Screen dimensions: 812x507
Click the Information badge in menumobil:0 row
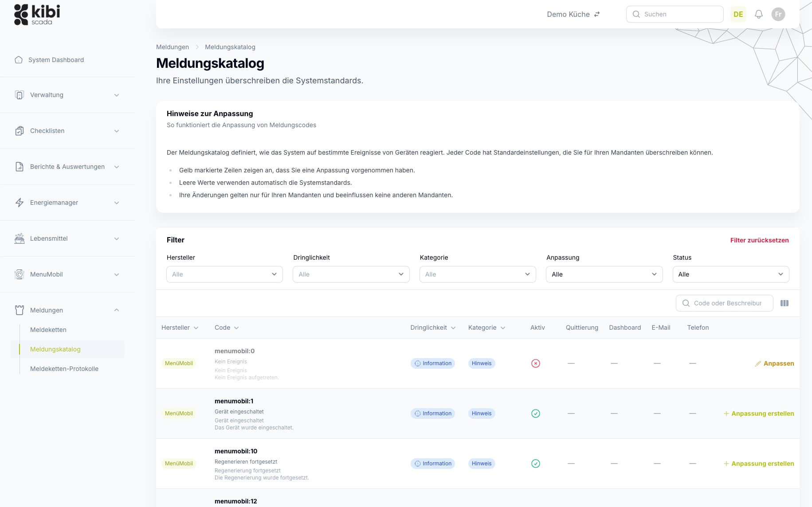[433, 363]
